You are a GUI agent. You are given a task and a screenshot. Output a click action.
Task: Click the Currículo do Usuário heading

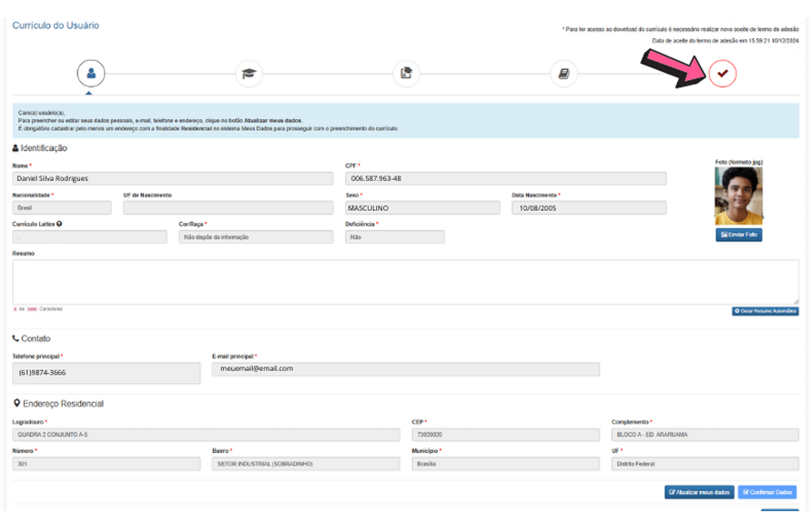[56, 25]
